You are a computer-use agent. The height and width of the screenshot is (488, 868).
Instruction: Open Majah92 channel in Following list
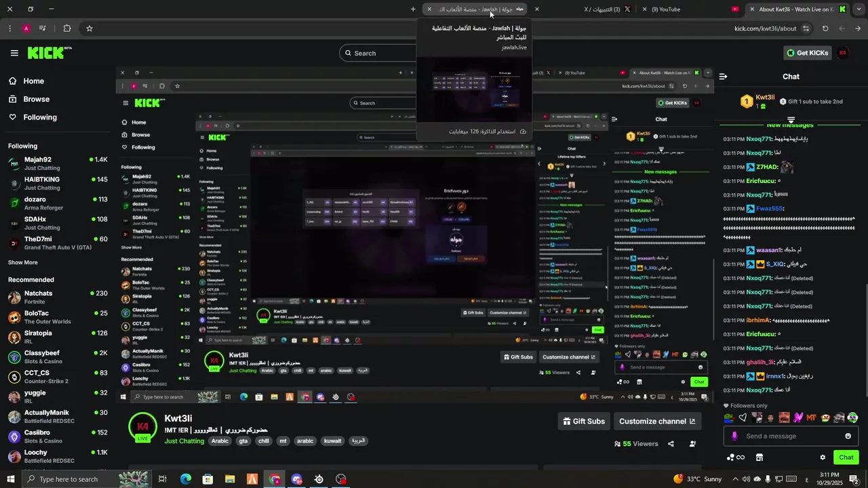point(58,163)
